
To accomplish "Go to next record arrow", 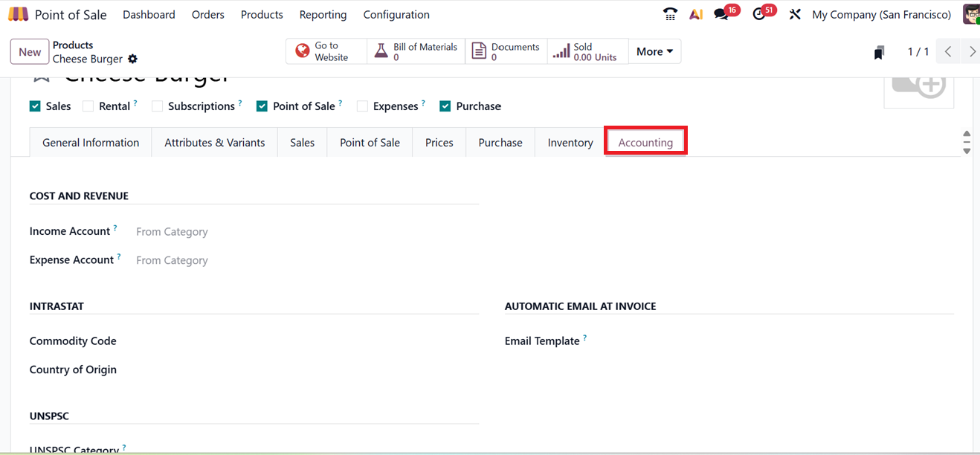I will click(972, 51).
